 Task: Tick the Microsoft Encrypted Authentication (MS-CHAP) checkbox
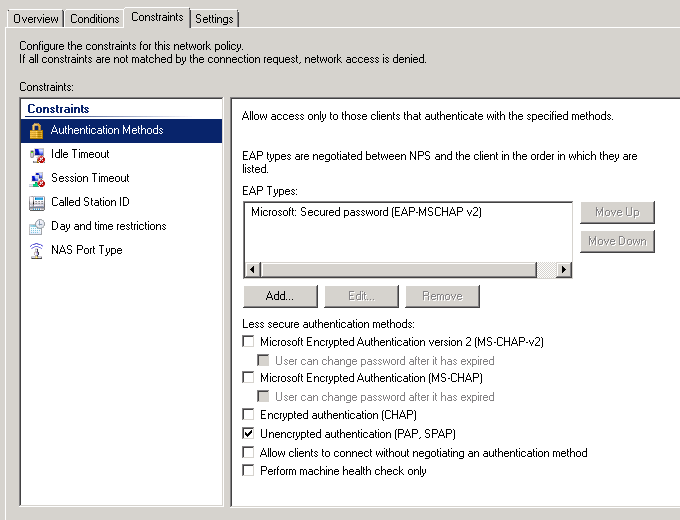(x=249, y=379)
